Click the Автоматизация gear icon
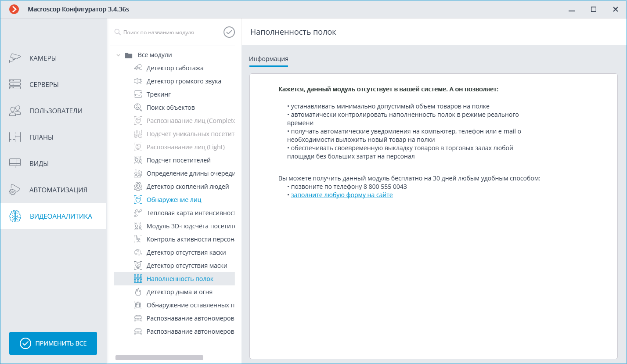 [x=15, y=190]
